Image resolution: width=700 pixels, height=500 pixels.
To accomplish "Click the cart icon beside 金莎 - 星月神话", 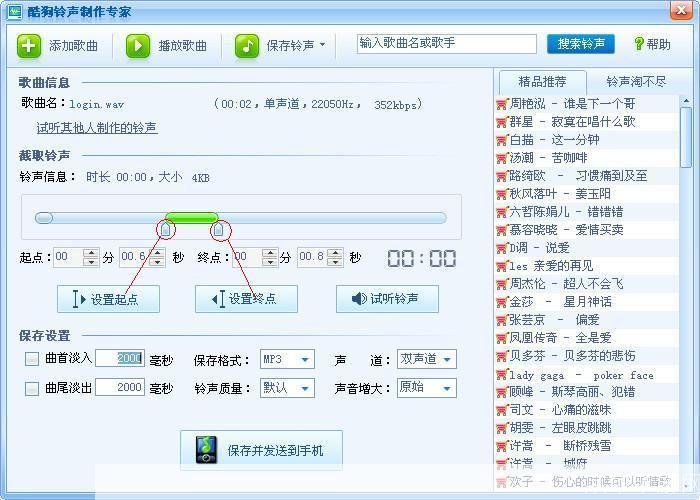I will (x=502, y=302).
